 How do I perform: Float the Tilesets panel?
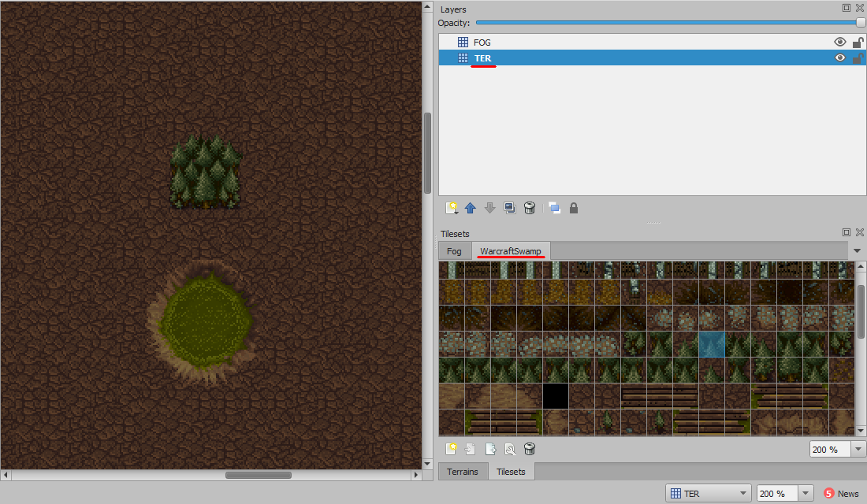847,232
